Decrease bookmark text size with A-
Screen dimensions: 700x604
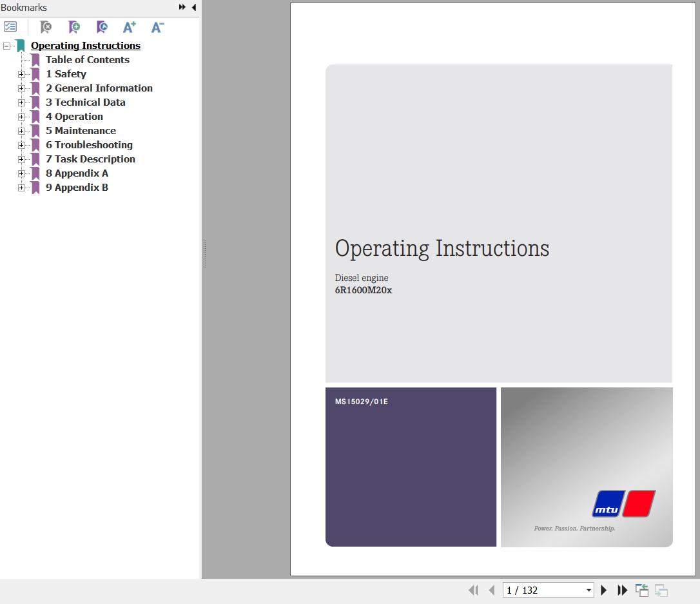click(x=157, y=27)
